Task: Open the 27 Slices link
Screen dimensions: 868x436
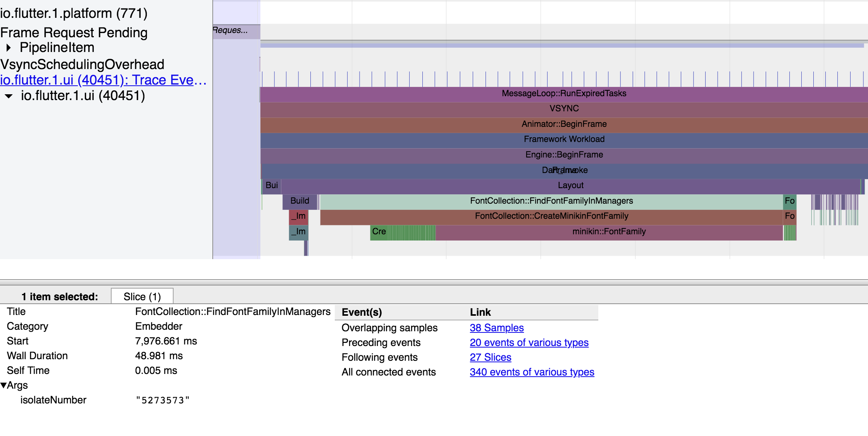Action: (x=490, y=357)
